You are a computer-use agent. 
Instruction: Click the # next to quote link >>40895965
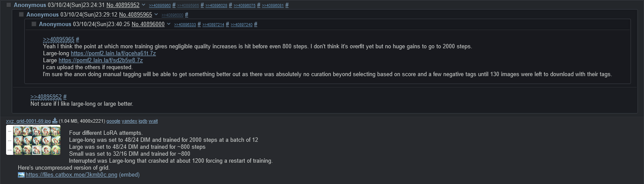[x=77, y=40]
